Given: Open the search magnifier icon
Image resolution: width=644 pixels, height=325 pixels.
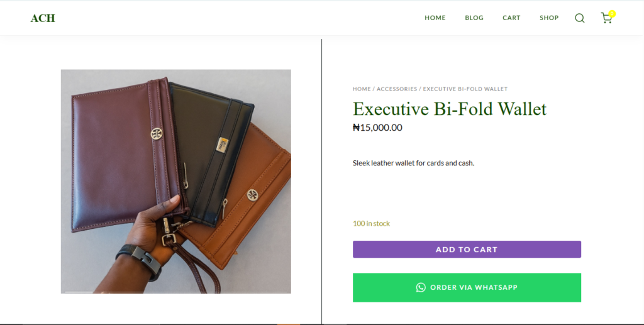Looking at the screenshot, I should tap(580, 18).
